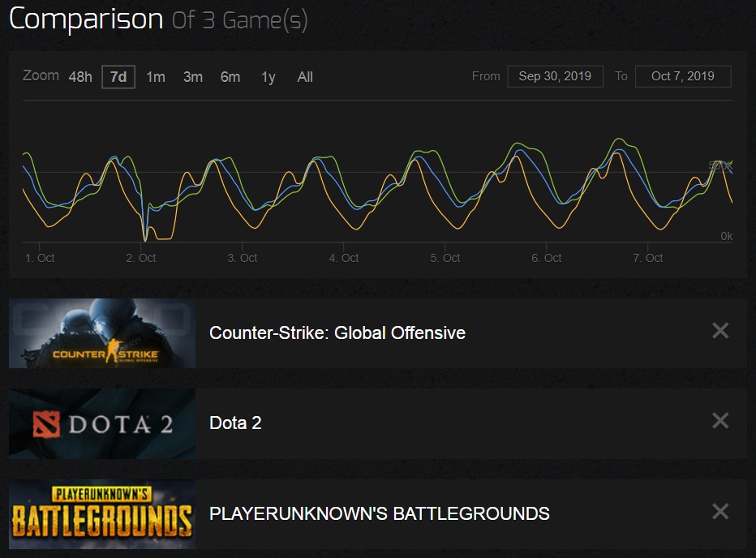Keep the 7d zoom selected
The width and height of the screenshot is (756, 558).
(117, 77)
